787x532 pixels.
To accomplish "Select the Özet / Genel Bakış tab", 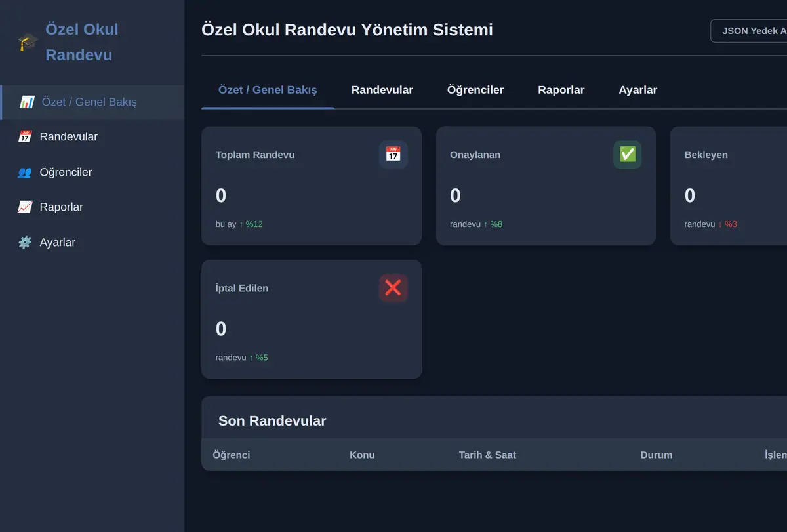I will point(268,90).
